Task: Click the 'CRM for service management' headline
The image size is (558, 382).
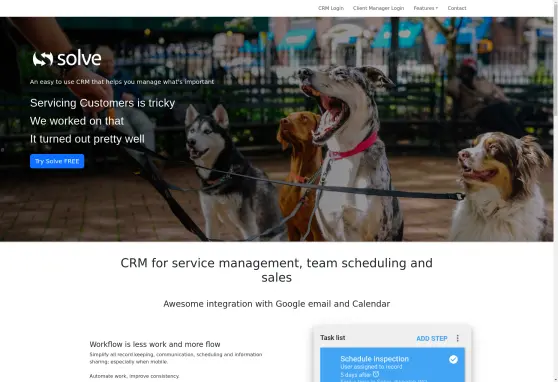Action: (x=277, y=270)
